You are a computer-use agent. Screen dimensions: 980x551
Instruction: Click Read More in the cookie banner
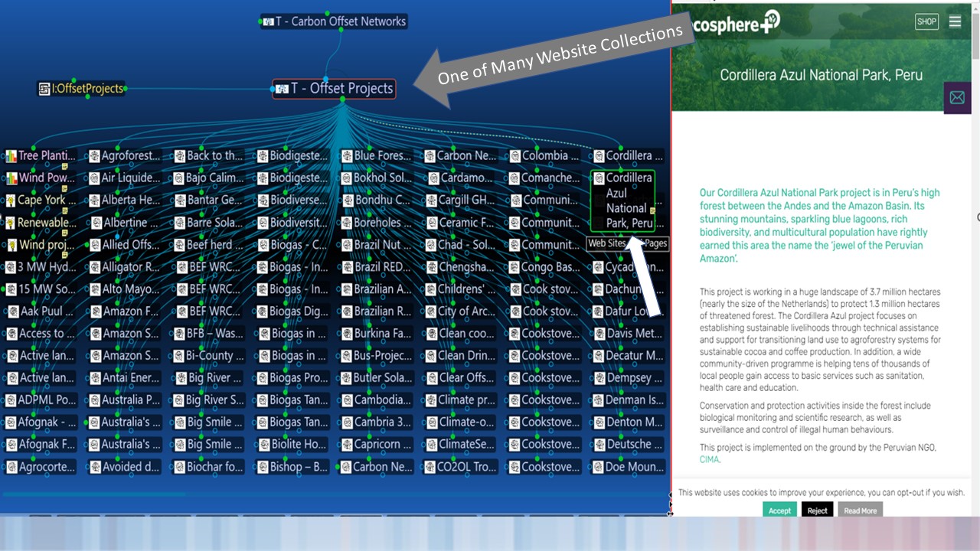pyautogui.click(x=860, y=510)
